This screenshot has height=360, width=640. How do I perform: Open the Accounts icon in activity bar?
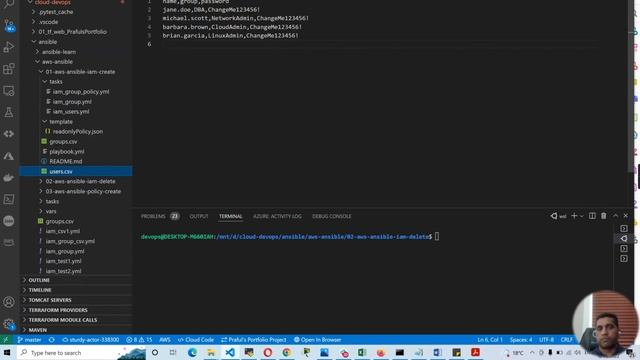9,302
